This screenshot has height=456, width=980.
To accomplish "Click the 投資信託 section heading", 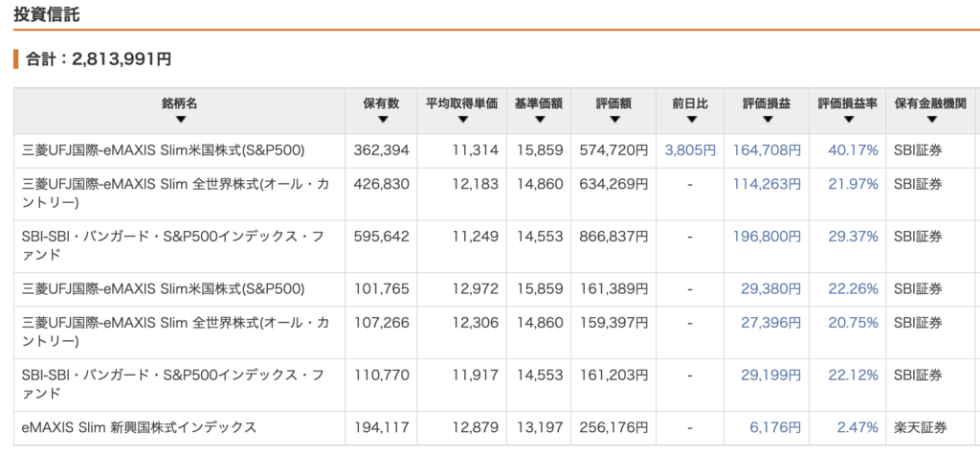I will click(47, 13).
